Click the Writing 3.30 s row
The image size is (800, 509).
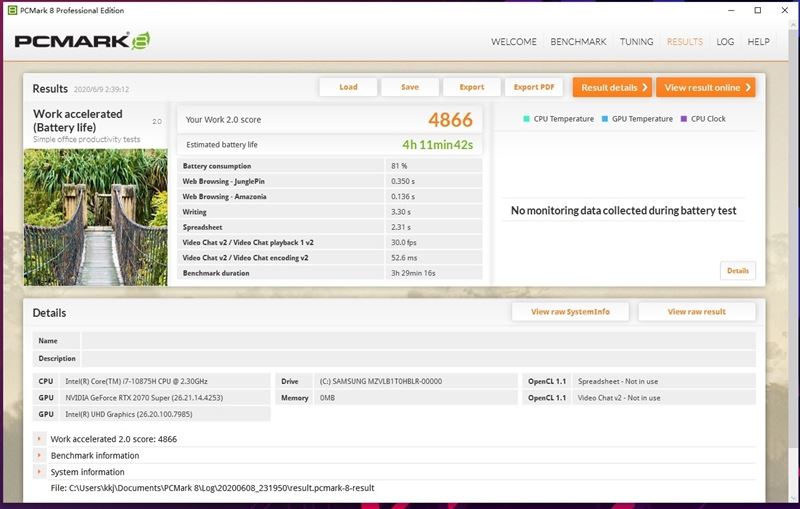tap(330, 212)
